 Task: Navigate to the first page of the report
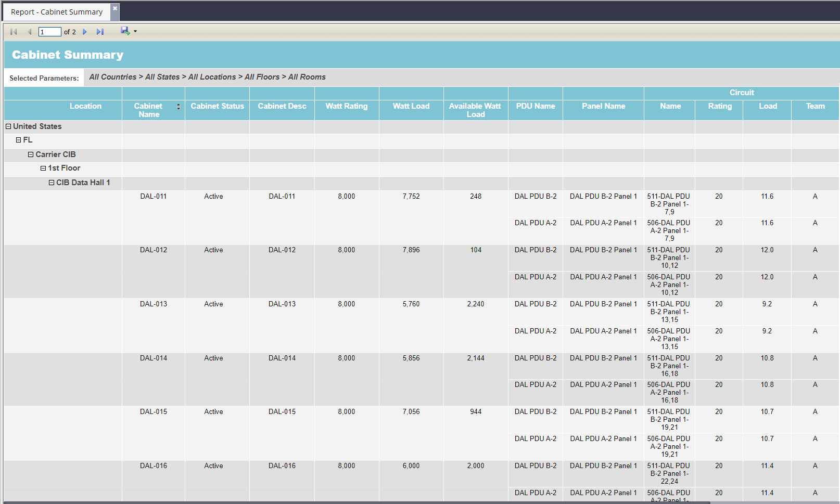(13, 32)
